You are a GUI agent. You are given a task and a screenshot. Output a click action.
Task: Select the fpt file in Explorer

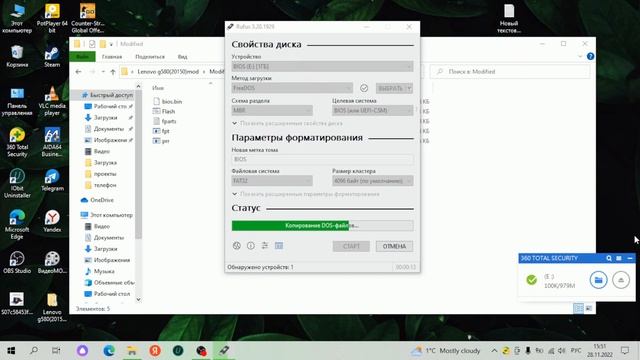(161, 131)
